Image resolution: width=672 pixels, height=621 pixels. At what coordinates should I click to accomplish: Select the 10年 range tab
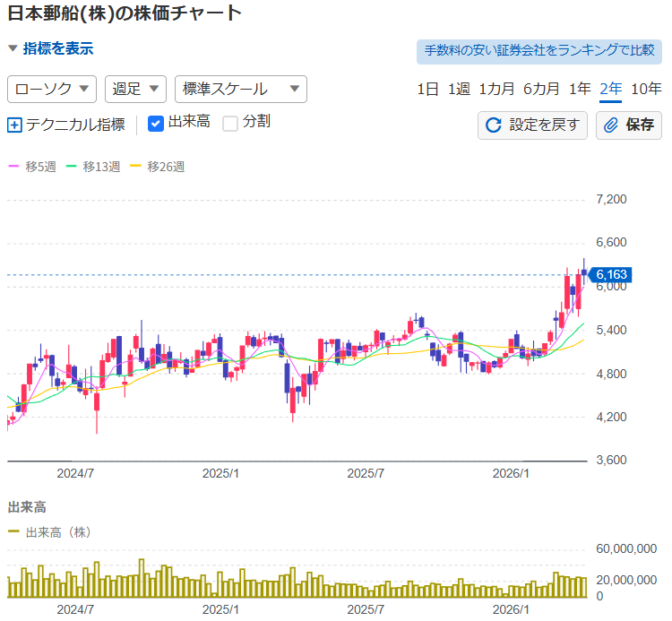[x=646, y=89]
